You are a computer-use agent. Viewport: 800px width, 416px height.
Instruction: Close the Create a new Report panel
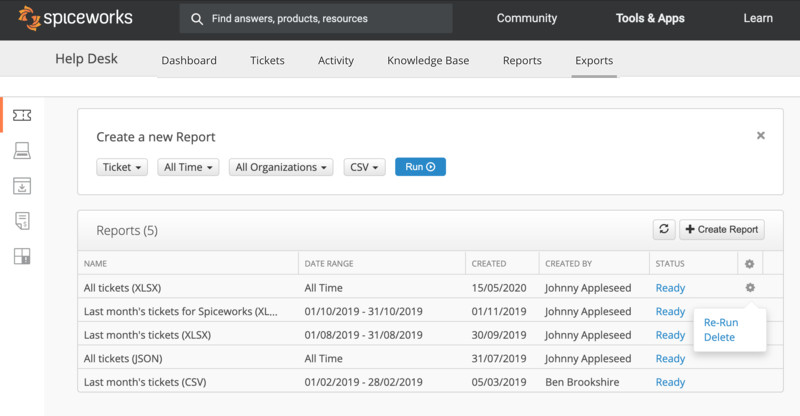tap(761, 135)
